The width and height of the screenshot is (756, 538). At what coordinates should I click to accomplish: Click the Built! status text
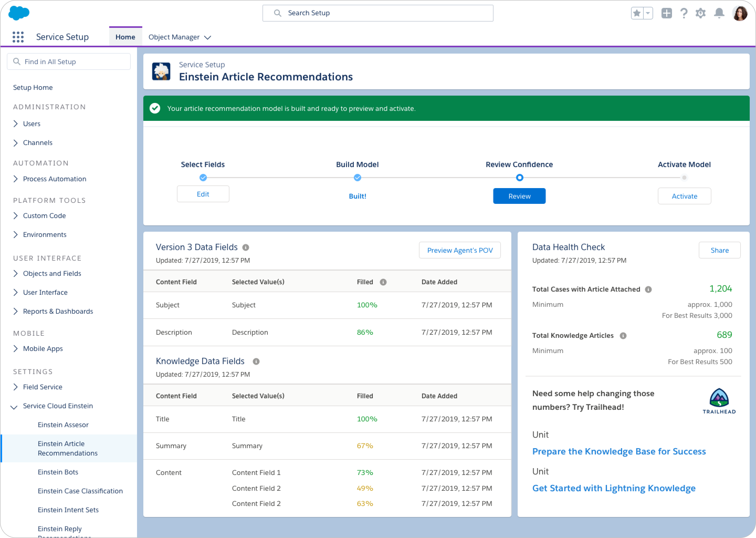coord(358,196)
